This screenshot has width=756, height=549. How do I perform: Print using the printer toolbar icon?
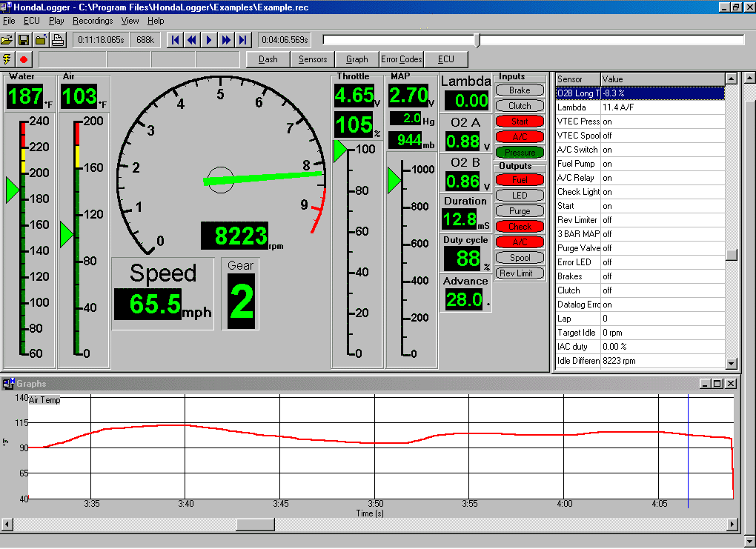point(58,40)
